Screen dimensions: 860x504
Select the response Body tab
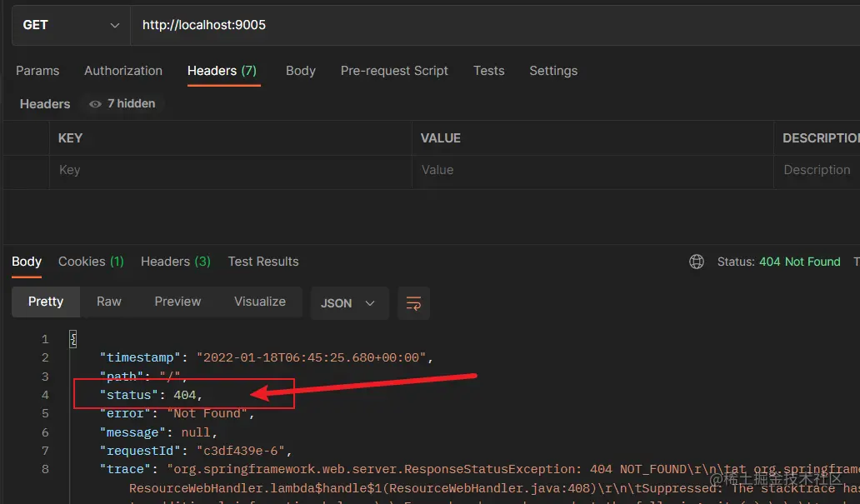[27, 262]
